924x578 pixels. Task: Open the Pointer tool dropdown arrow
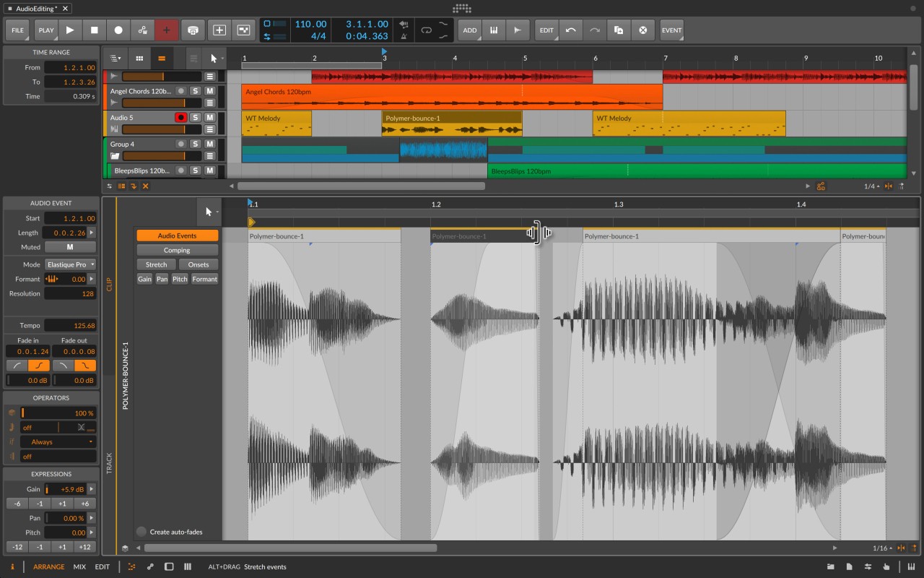click(x=222, y=59)
